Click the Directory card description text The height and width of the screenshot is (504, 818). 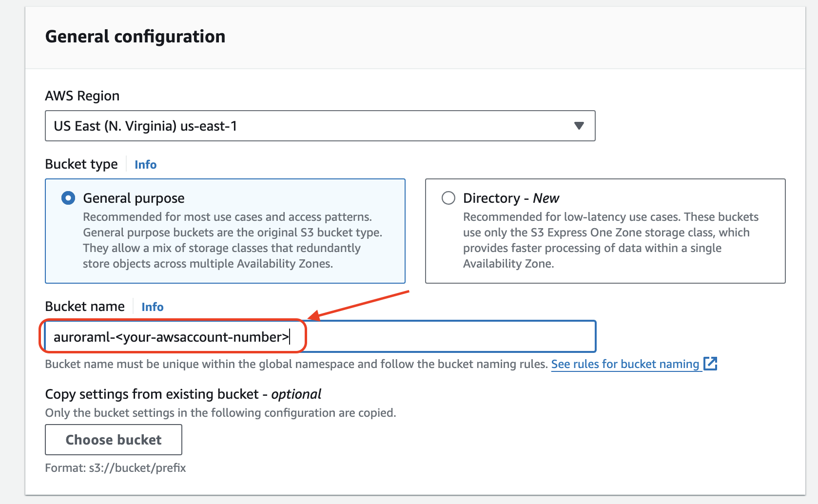610,240
